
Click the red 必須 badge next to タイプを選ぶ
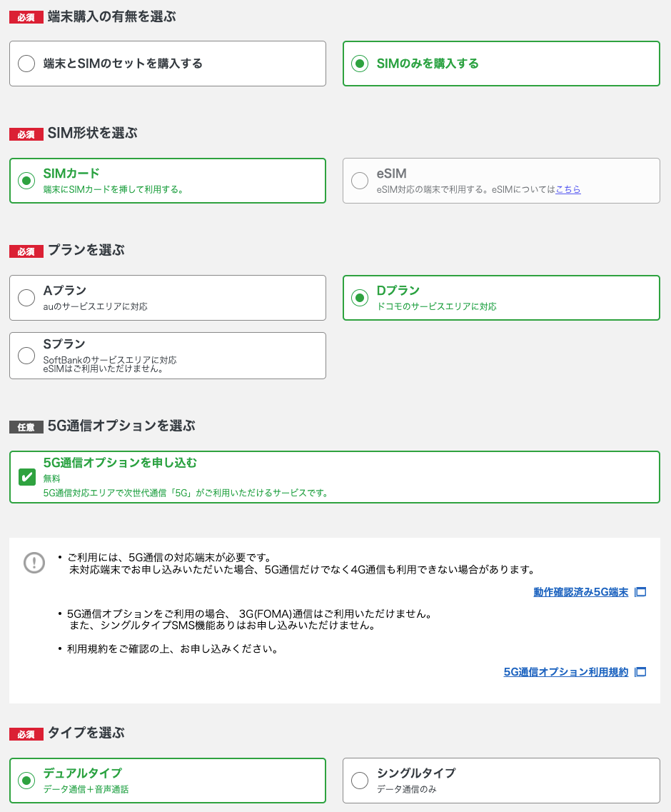click(x=26, y=733)
